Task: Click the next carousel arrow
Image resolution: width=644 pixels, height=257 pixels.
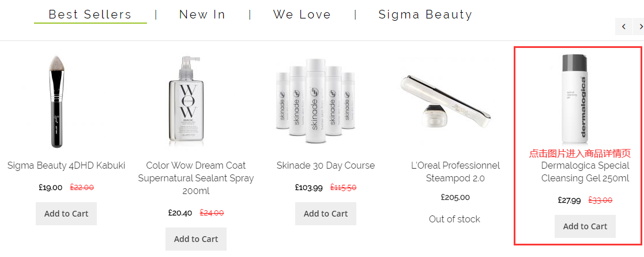Action: pyautogui.click(x=639, y=27)
